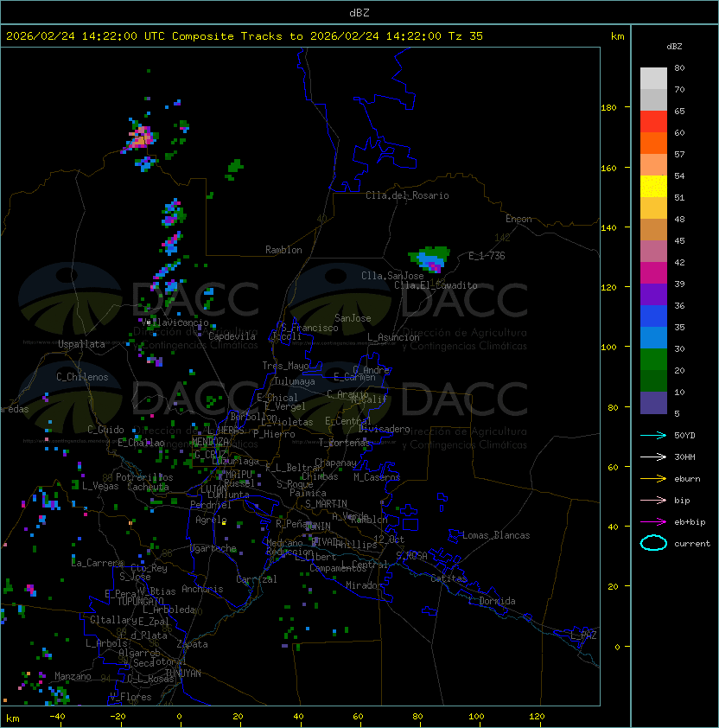This screenshot has height=728, width=719.
Task: Click the Lomas_Blancas map label
Action: coord(496,535)
